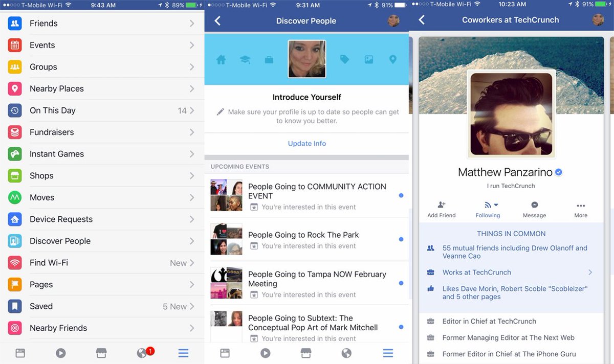The image size is (614, 364).
Task: Go back from Coworkers at TechCrunch screen
Action: [422, 20]
